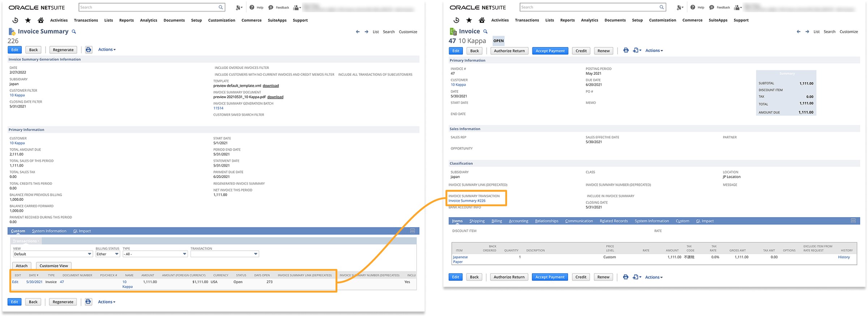Download the preview 20210531_10 Kappa.pdf document

[275, 97]
